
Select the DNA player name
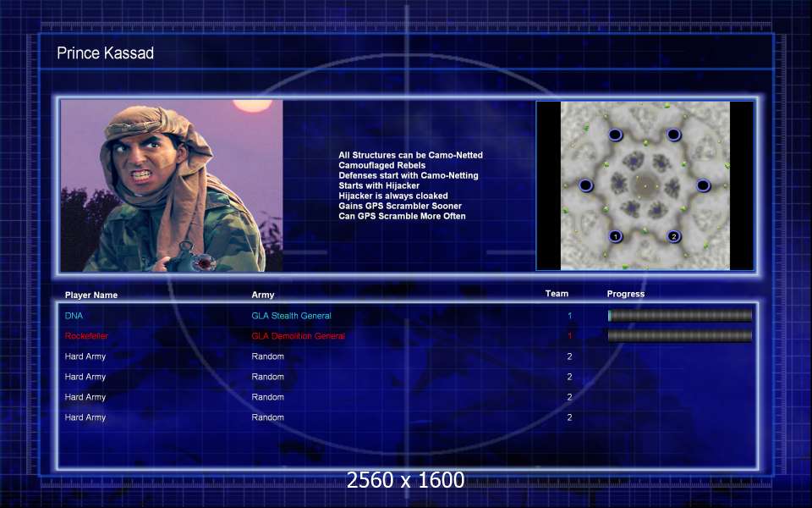pyautogui.click(x=74, y=316)
